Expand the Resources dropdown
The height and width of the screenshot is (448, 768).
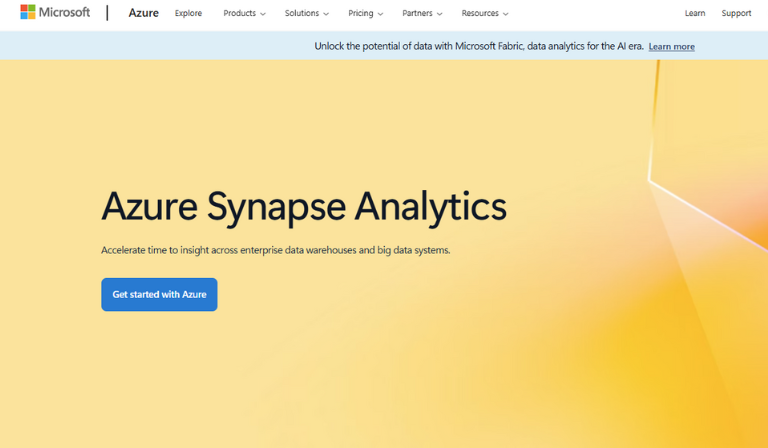(485, 13)
